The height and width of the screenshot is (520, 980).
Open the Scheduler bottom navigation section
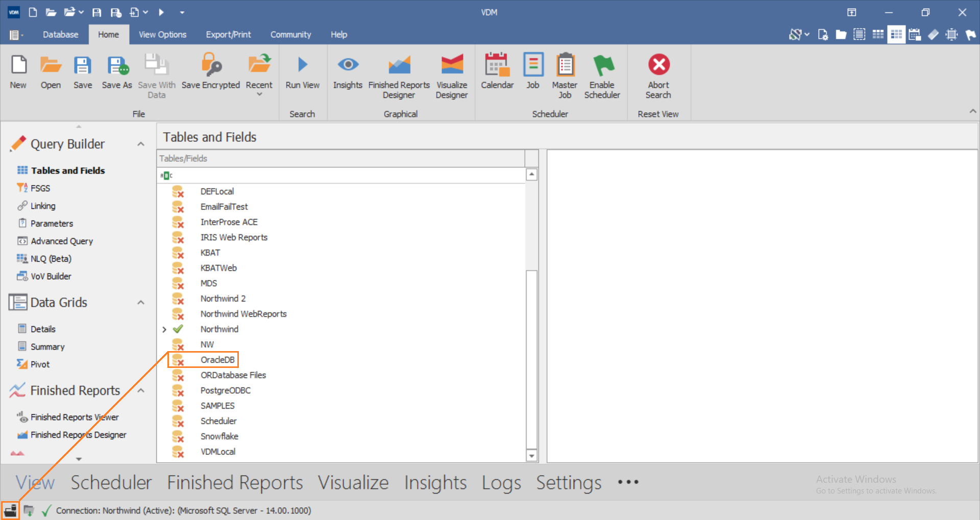pos(111,483)
